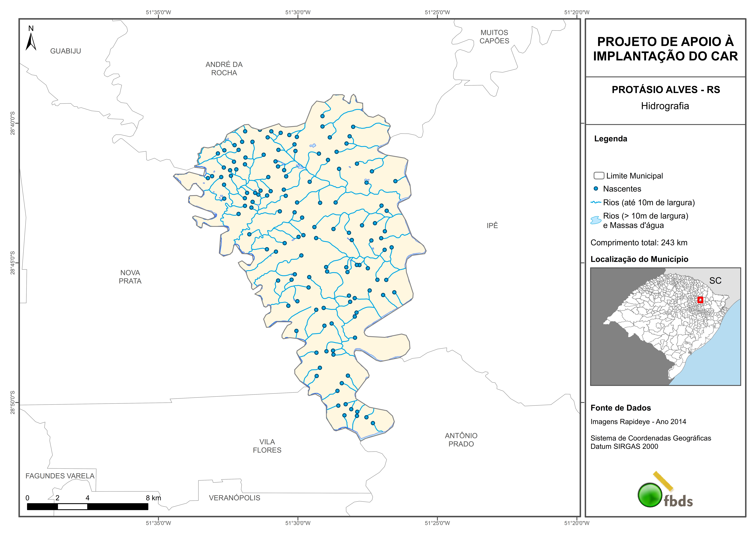Viewport: 756px width, 535px height.
Task: Click the scale bar's white segment
Action: [x=73, y=507]
